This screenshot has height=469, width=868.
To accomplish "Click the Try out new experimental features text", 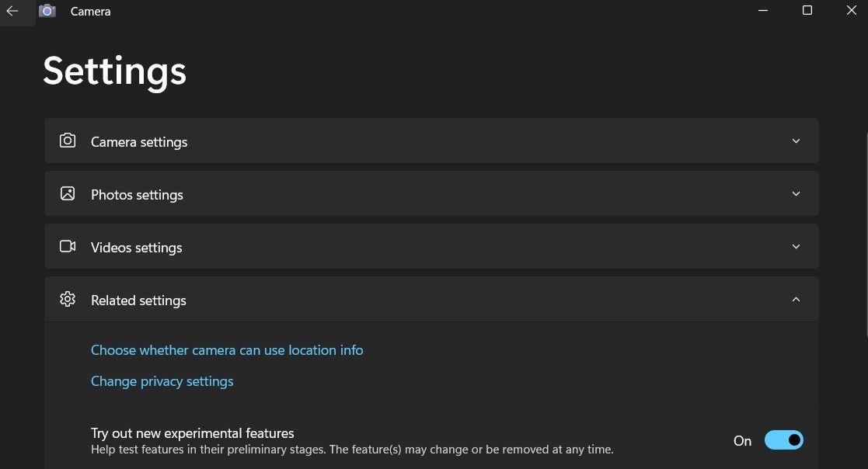I will [x=192, y=433].
